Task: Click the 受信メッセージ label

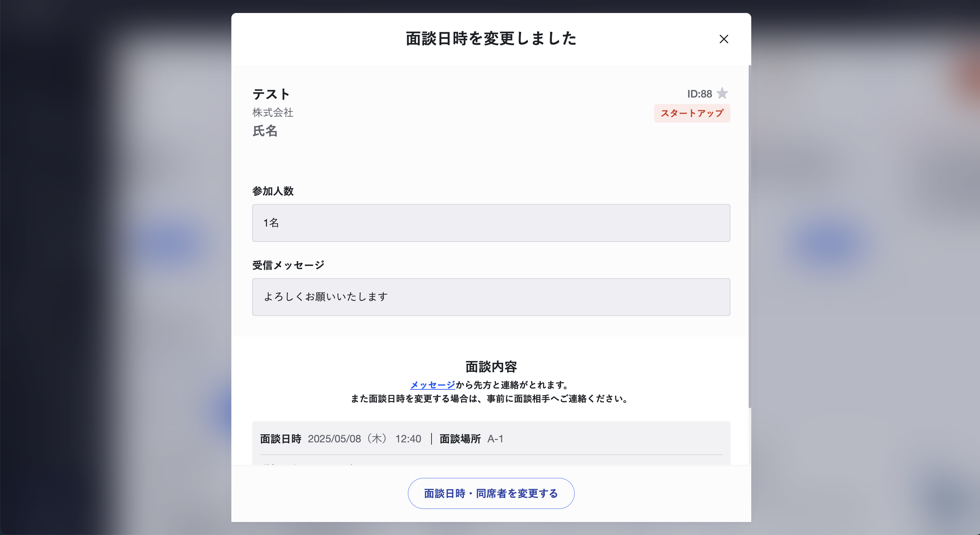Action: click(288, 265)
